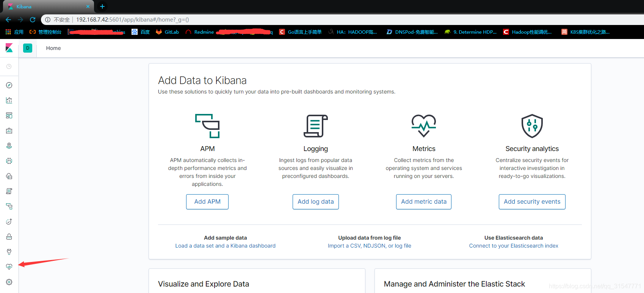Click the Add metric data button
This screenshot has width=644, height=293.
(x=424, y=202)
